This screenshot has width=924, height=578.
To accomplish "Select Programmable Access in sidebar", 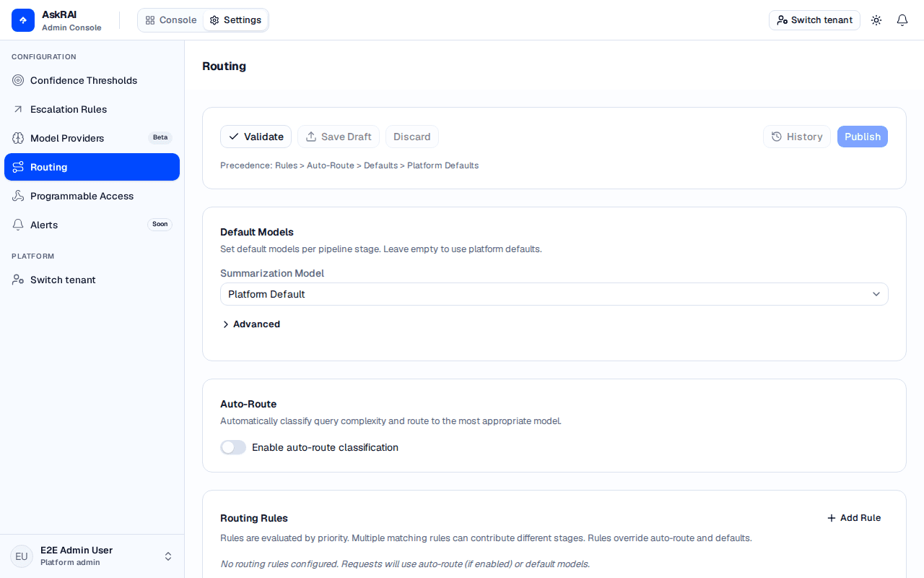I will (x=92, y=196).
